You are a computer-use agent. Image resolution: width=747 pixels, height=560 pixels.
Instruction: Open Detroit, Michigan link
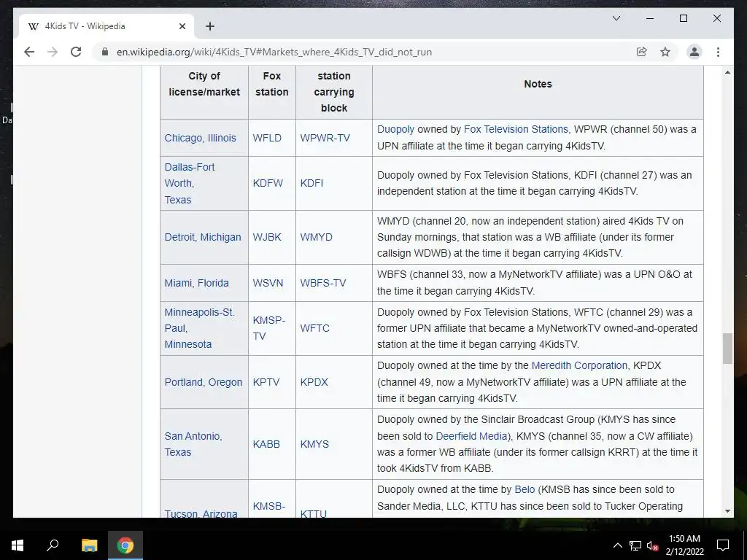click(203, 237)
